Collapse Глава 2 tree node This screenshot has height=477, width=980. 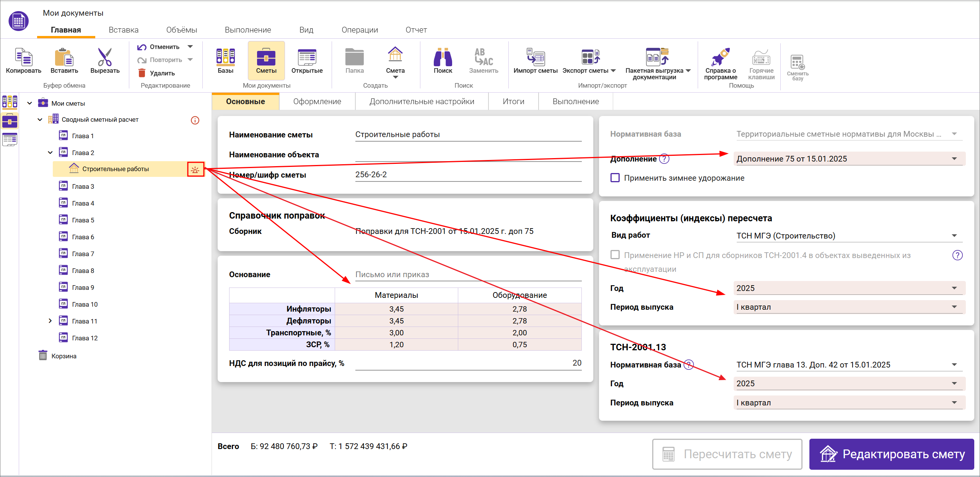pyautogui.click(x=50, y=153)
